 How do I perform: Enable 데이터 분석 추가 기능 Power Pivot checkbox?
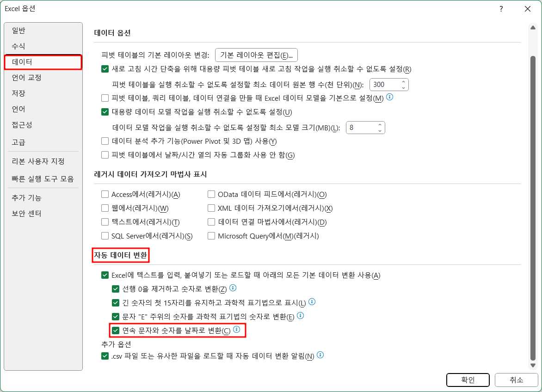[105, 141]
